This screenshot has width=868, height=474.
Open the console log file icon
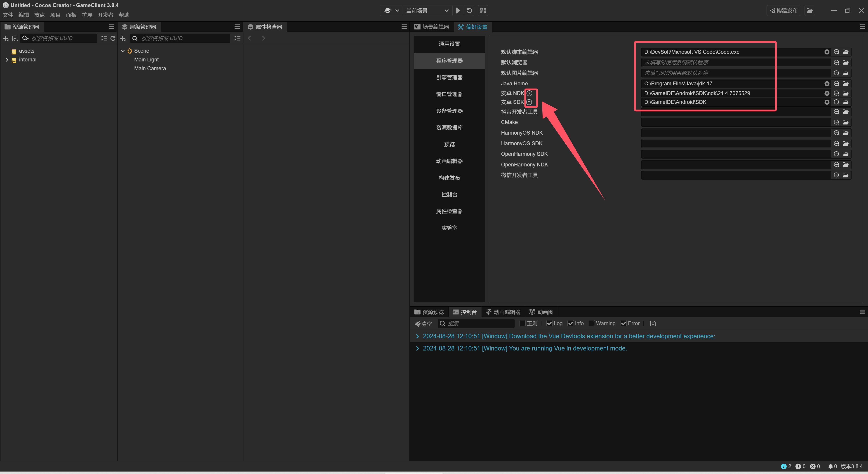point(653,324)
